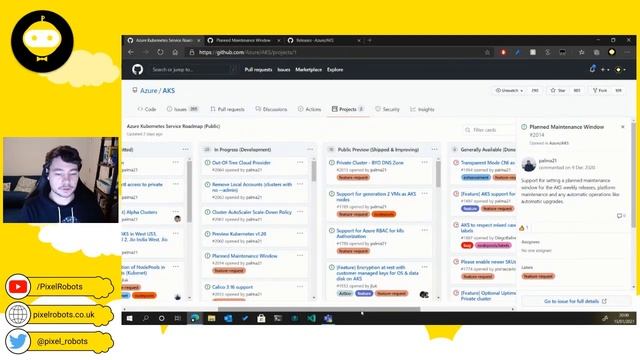Star the Azure/AKS repository
The image size is (640, 360).
click(558, 90)
